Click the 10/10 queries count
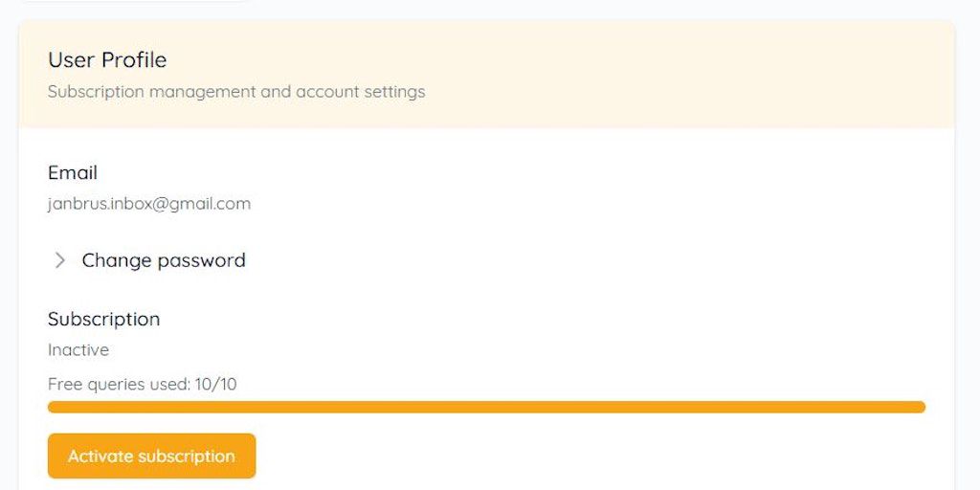Image resolution: width=980 pixels, height=490 pixels. (x=215, y=385)
